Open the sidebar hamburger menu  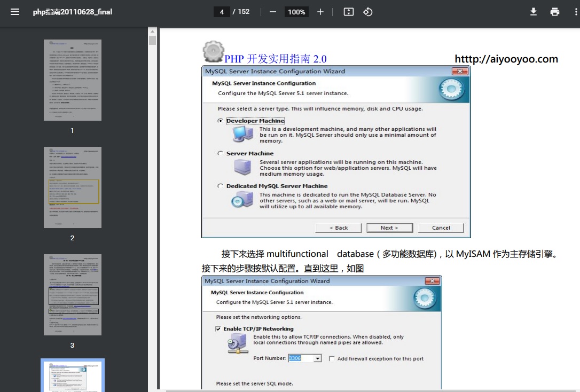pyautogui.click(x=14, y=12)
